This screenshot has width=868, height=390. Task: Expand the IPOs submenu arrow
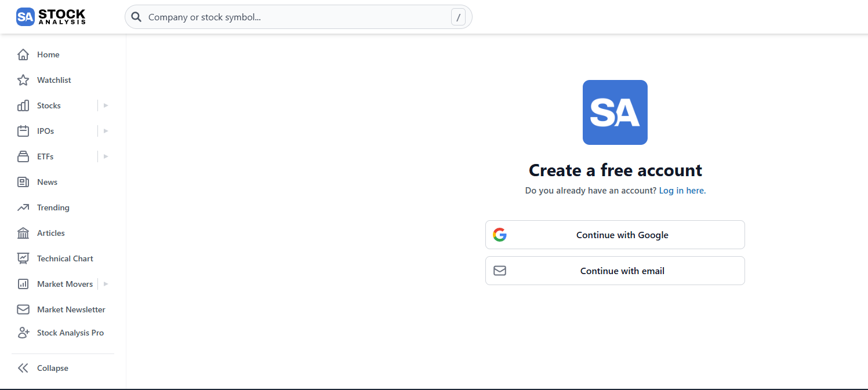pyautogui.click(x=106, y=131)
